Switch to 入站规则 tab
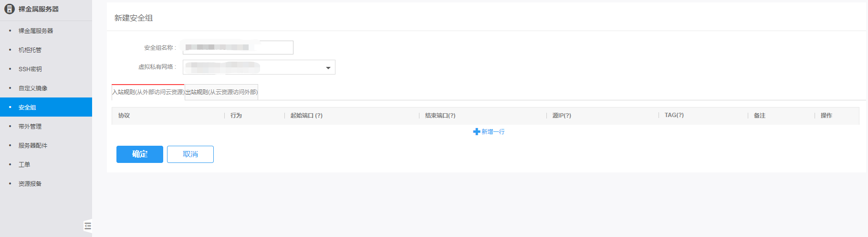 pos(148,92)
